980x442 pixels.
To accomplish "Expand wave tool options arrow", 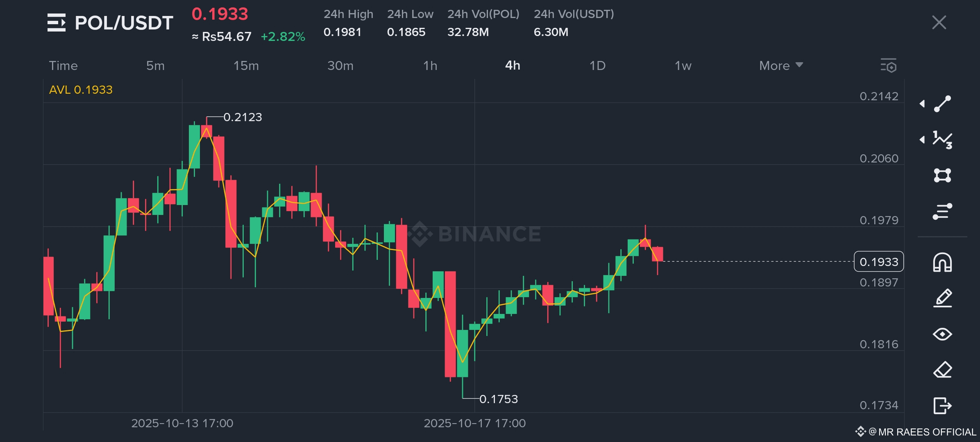I will (x=922, y=140).
